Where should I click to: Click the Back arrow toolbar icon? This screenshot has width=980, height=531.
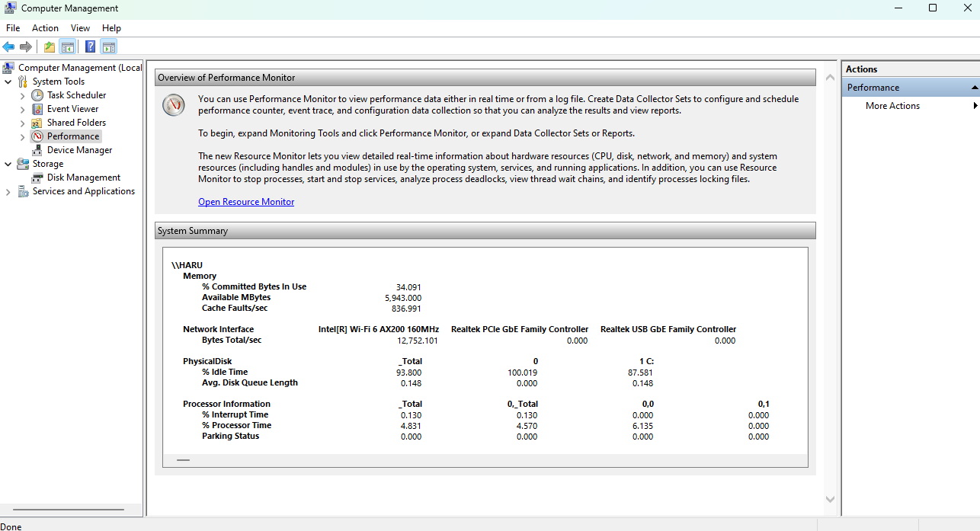coord(8,47)
